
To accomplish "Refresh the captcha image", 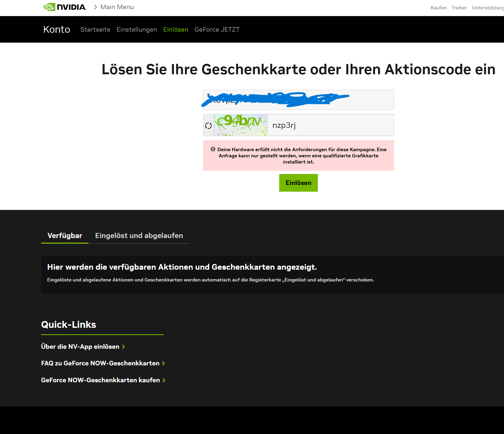I will [208, 125].
